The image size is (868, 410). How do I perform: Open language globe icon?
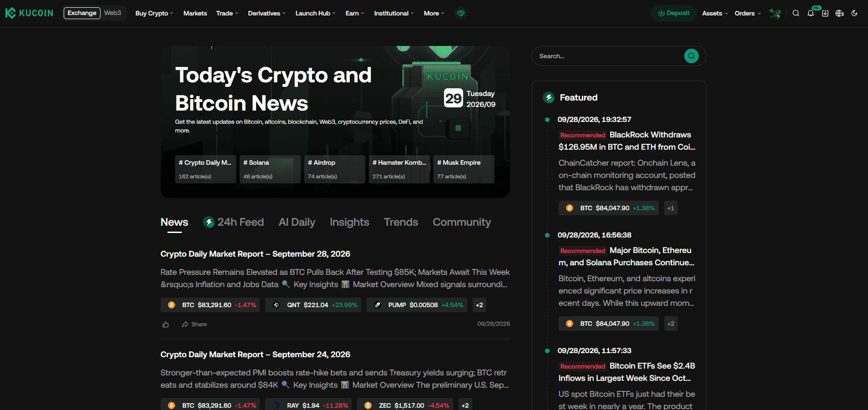[x=840, y=13]
